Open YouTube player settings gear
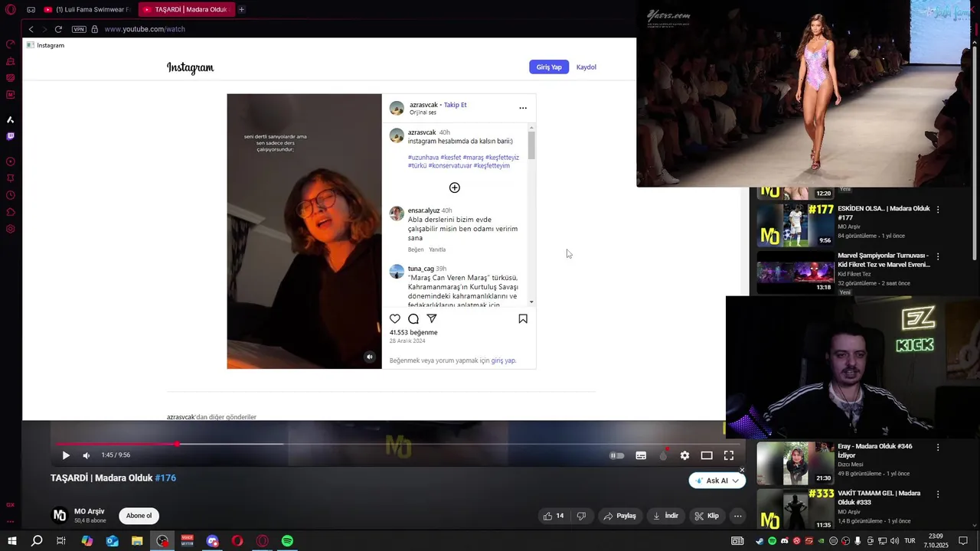Image resolution: width=980 pixels, height=551 pixels. pos(684,455)
